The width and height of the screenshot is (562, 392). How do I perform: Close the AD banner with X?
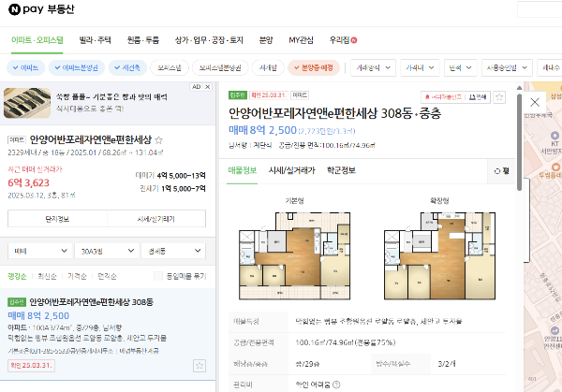pos(208,87)
